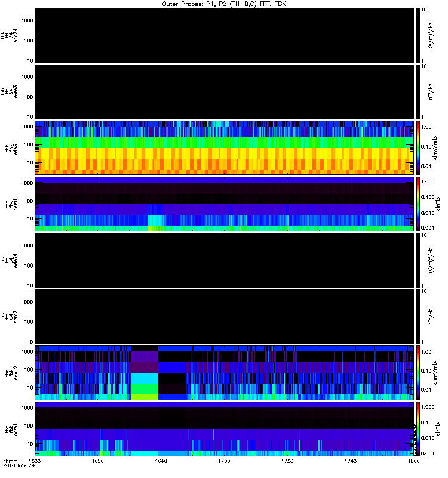Select the 1800 time axis label
Viewport: 448px width, 478px height.
(413, 461)
